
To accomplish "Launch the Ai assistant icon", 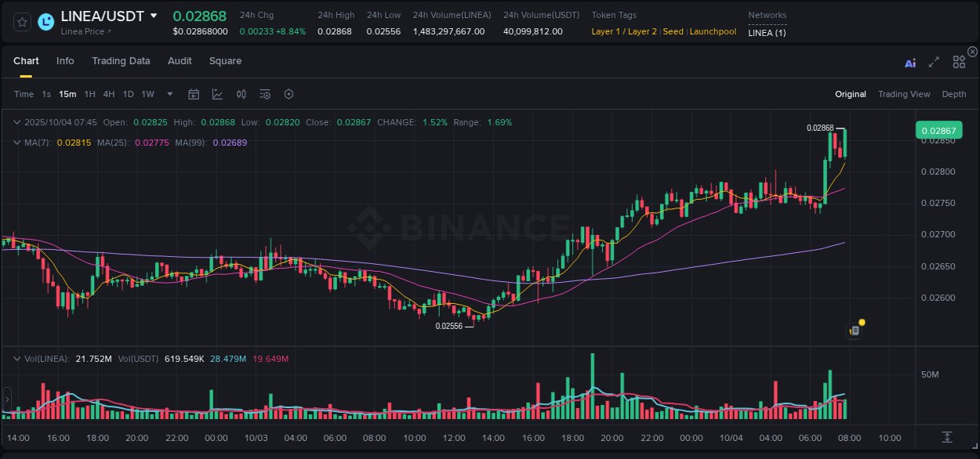I will coord(909,62).
